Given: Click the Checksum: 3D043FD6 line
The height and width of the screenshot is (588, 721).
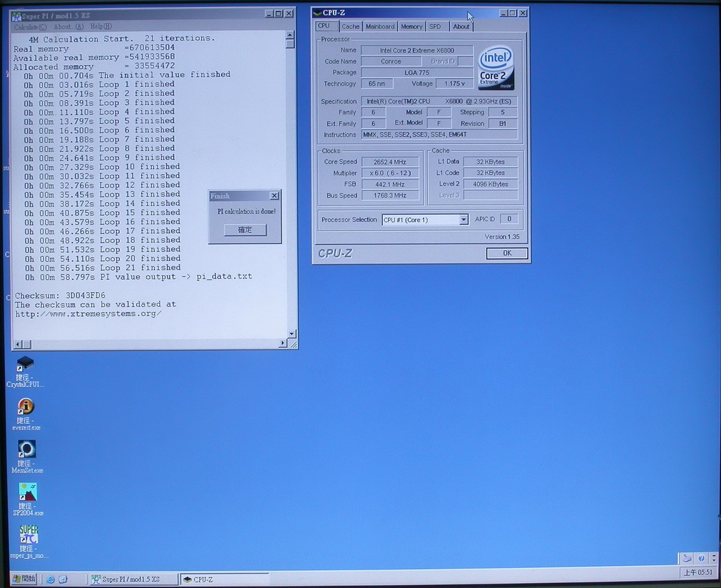Looking at the screenshot, I should click(60, 296).
